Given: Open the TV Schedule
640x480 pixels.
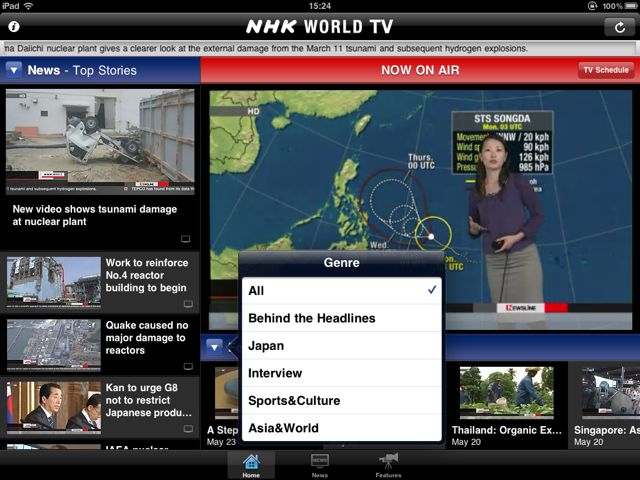Looking at the screenshot, I should pos(606,70).
